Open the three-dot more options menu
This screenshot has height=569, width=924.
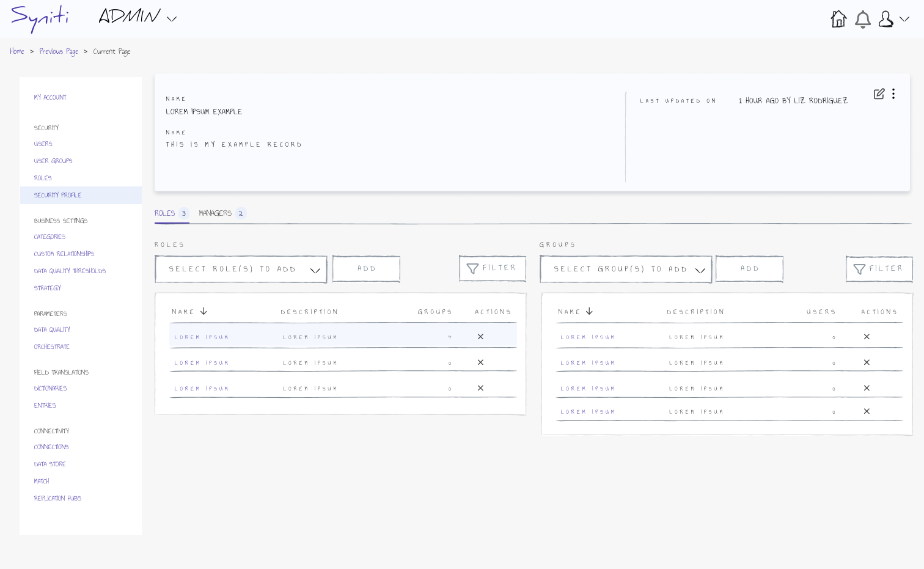(893, 94)
